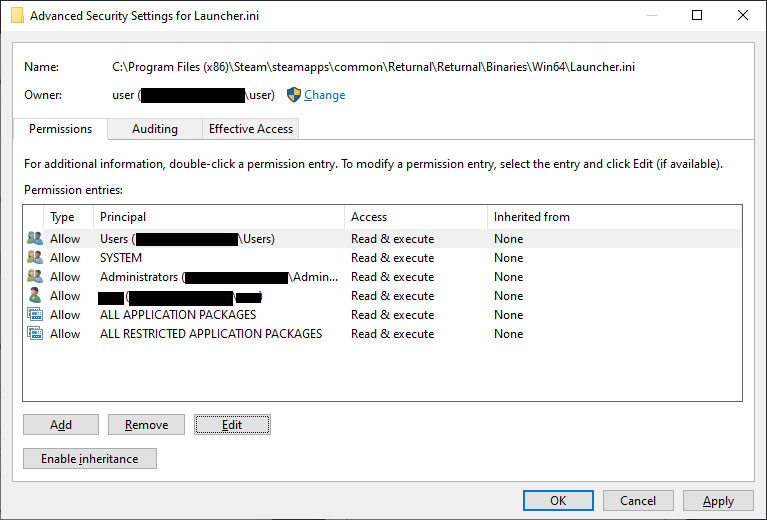
Task: Click the UAC shield icon beside Change
Action: click(x=294, y=95)
